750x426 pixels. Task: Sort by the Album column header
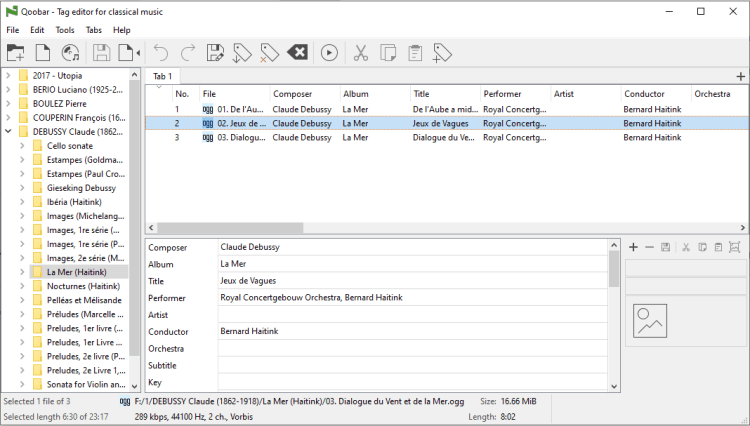pyautogui.click(x=375, y=94)
